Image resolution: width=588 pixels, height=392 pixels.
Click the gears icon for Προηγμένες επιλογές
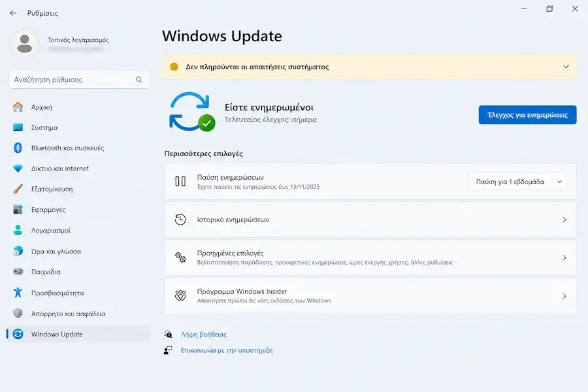click(x=180, y=257)
